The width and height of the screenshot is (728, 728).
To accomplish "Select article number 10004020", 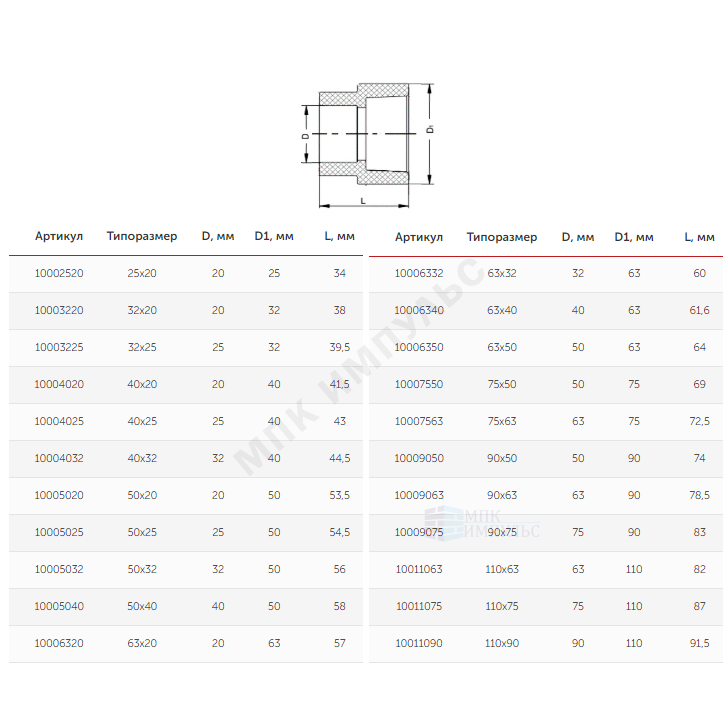I will tap(59, 384).
